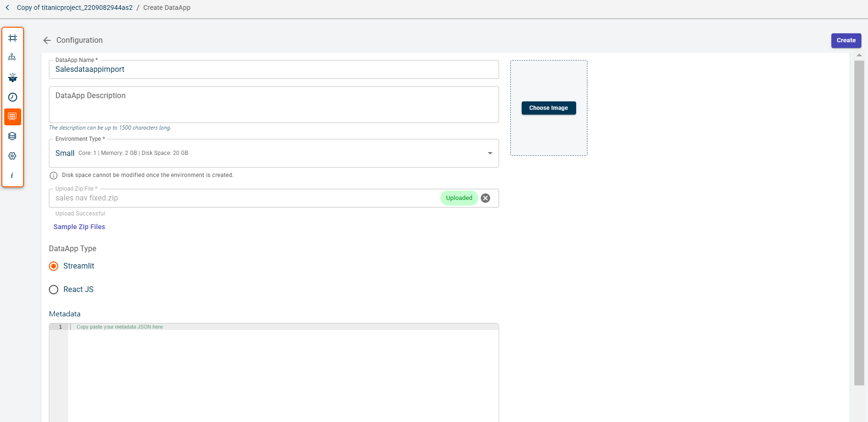The height and width of the screenshot is (422, 868).
Task: Open the clock icon in sidebar
Action: [13, 97]
